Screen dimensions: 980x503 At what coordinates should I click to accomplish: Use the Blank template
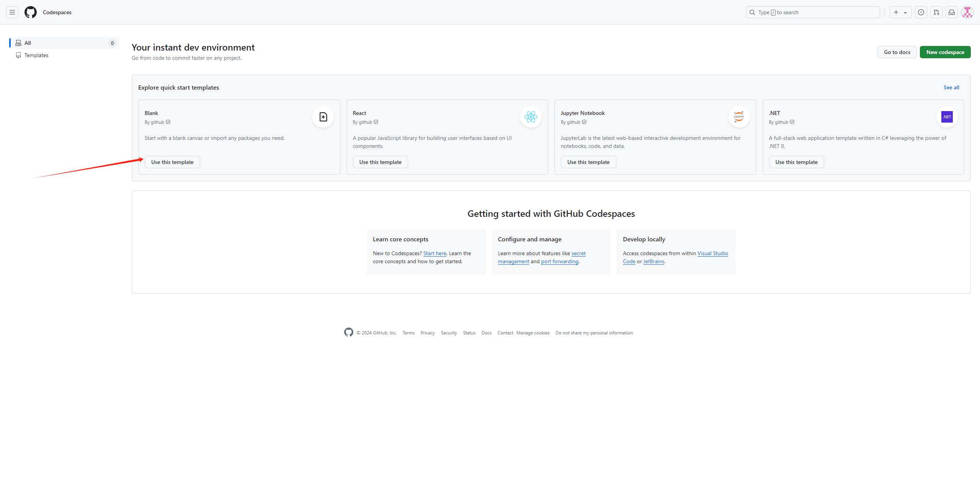point(172,162)
